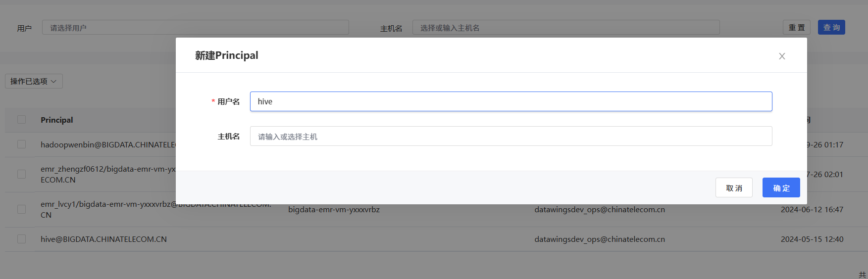The image size is (868, 279).
Task: Click the 取消 button
Action: [x=734, y=187]
